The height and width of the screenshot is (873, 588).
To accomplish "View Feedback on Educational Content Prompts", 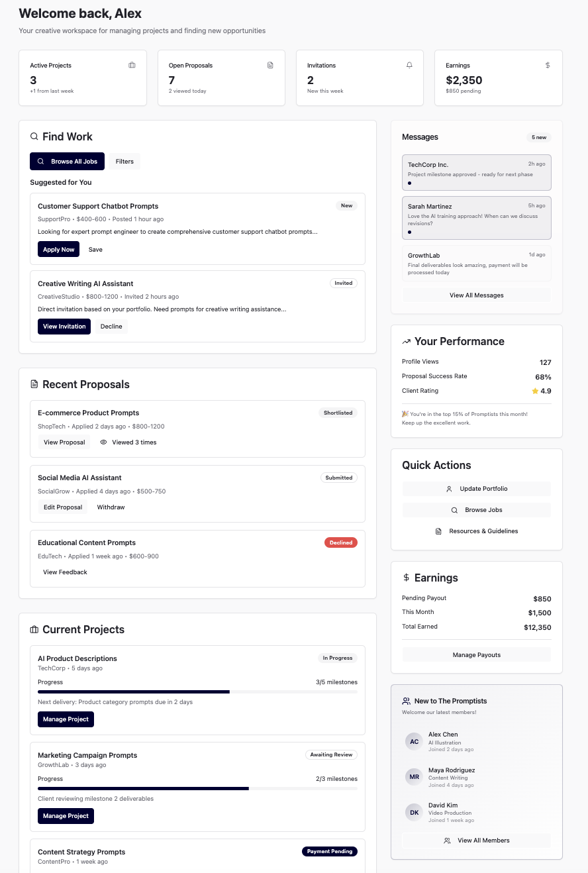I will coord(65,572).
